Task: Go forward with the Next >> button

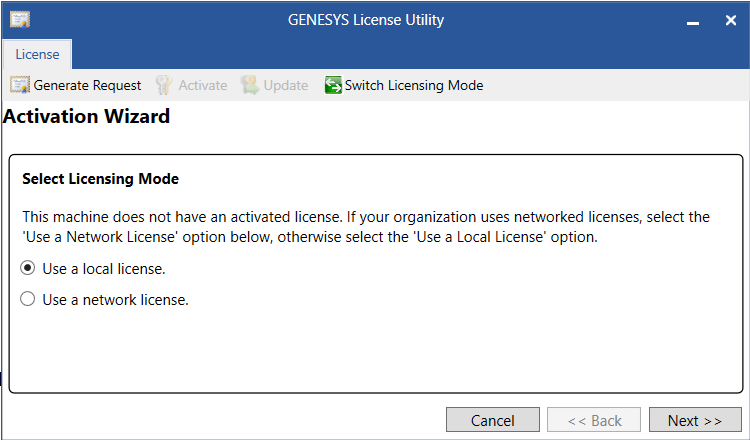Action: [695, 420]
